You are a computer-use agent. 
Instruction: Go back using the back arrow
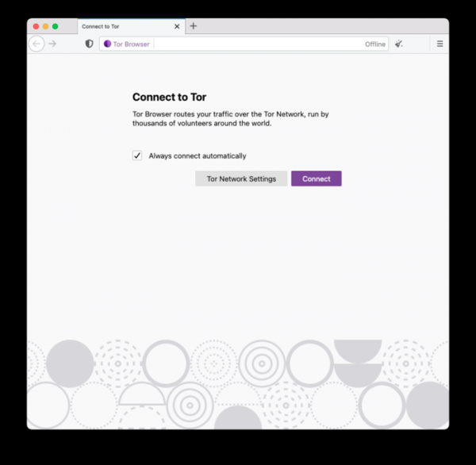coord(36,44)
